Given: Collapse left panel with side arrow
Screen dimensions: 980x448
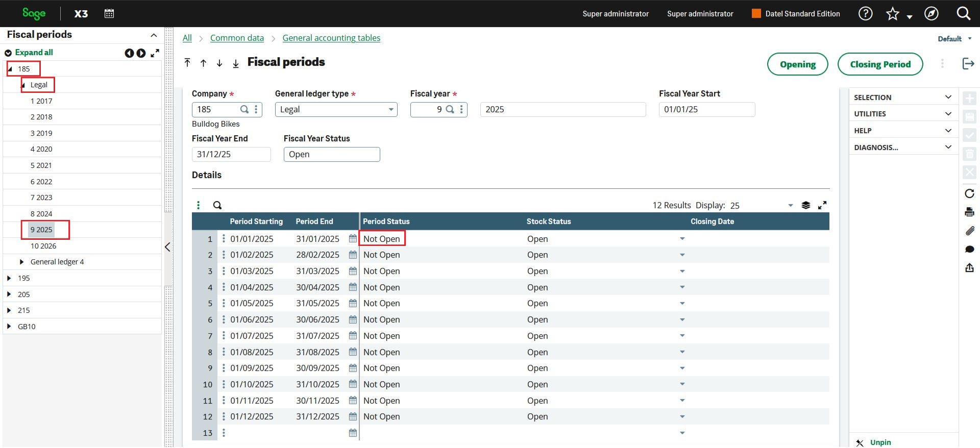Looking at the screenshot, I should [x=167, y=247].
